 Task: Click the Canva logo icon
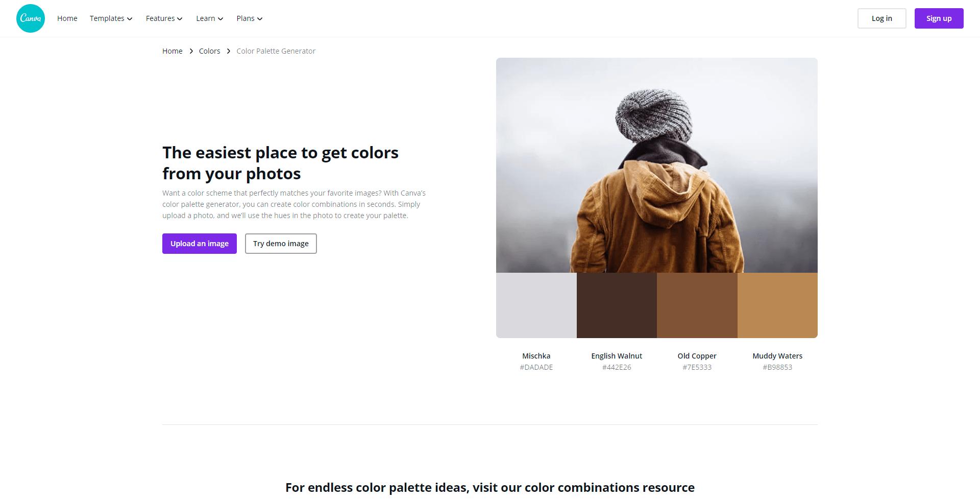click(31, 18)
